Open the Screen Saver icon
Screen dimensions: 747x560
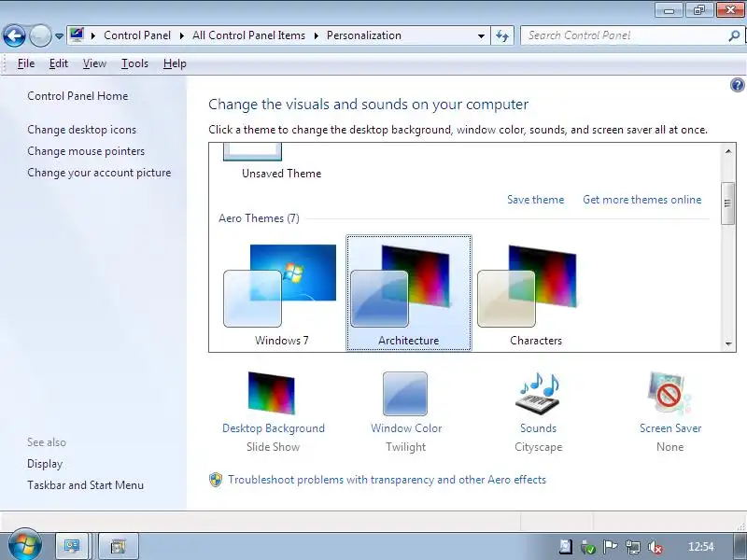[x=669, y=393]
